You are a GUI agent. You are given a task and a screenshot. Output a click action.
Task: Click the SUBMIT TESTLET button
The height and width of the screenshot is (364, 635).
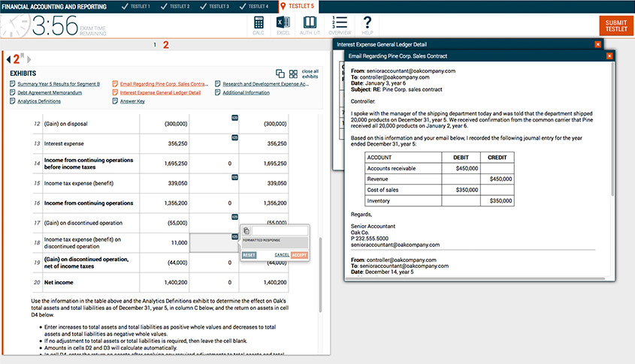click(616, 26)
